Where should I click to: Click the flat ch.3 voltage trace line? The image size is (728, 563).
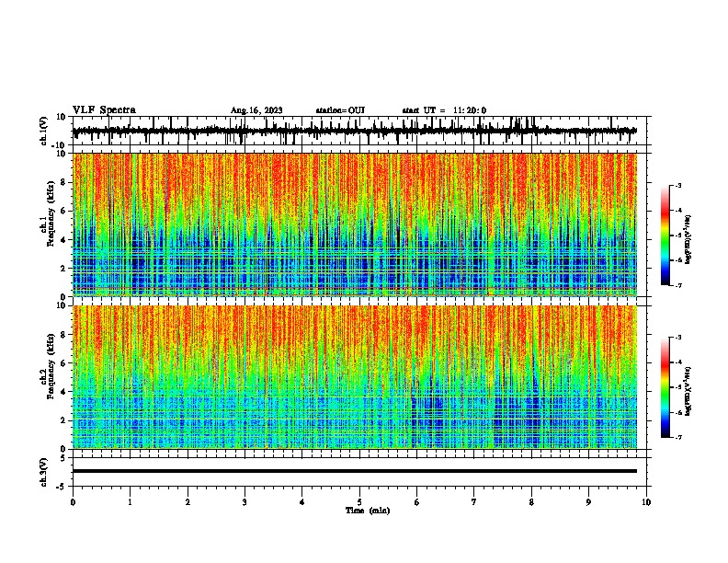(x=355, y=471)
